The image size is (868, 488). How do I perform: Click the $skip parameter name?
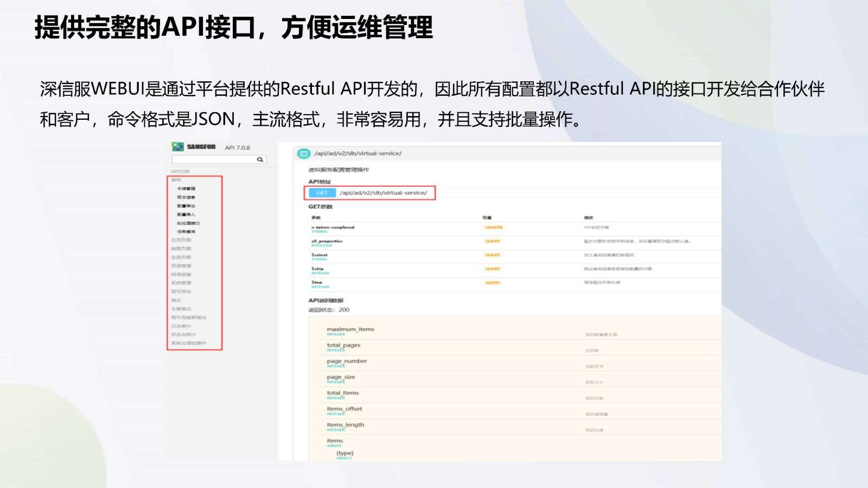[x=317, y=269]
